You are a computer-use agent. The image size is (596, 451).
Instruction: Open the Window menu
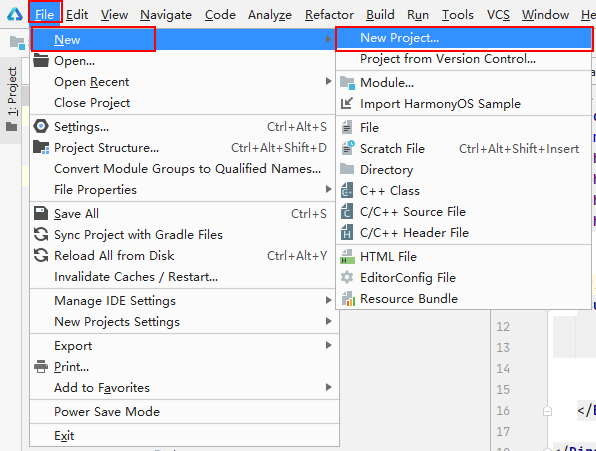click(545, 14)
